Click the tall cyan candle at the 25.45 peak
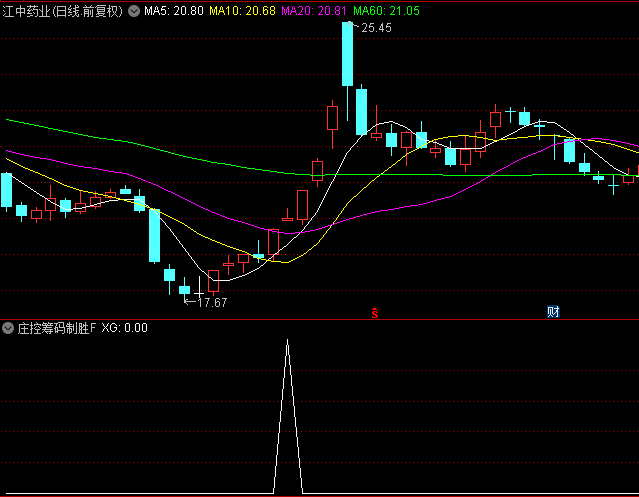 pos(347,54)
